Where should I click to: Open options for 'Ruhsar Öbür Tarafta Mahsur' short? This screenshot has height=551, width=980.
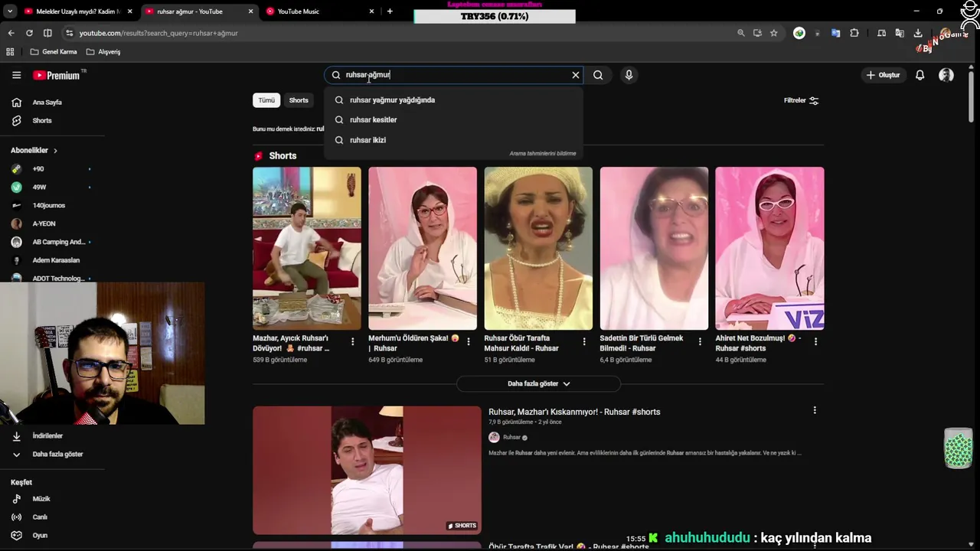[x=584, y=341]
